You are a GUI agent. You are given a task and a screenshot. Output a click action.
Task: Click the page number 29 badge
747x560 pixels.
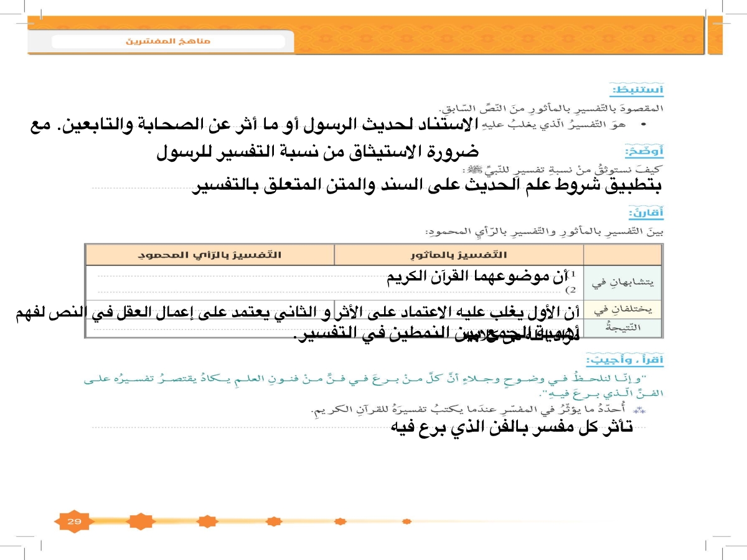pos(74,521)
